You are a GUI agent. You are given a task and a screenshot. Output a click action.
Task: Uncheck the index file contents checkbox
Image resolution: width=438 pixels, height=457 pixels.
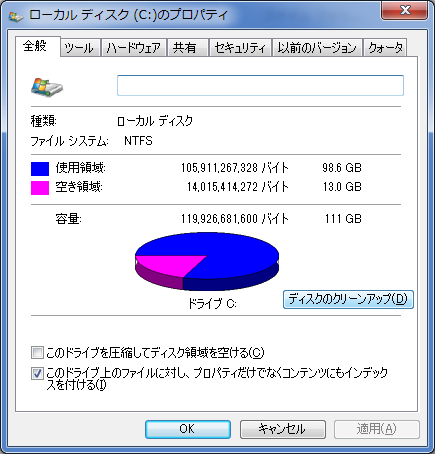click(37, 375)
